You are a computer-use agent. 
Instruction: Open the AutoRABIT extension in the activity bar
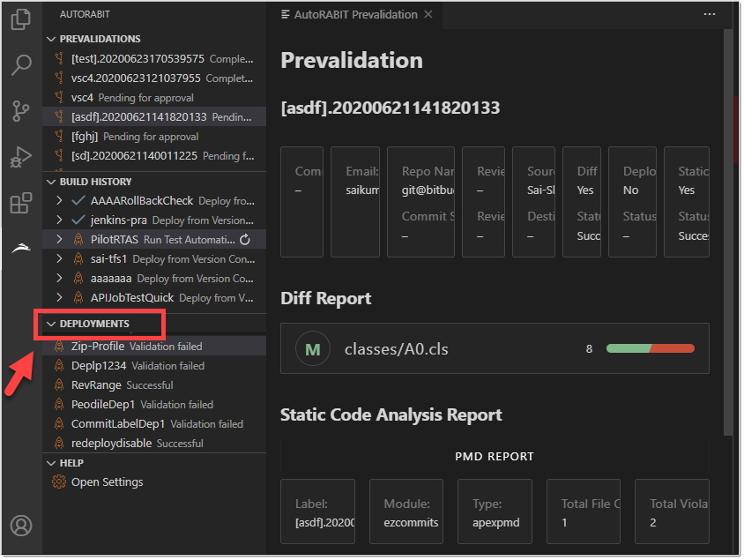[21, 248]
